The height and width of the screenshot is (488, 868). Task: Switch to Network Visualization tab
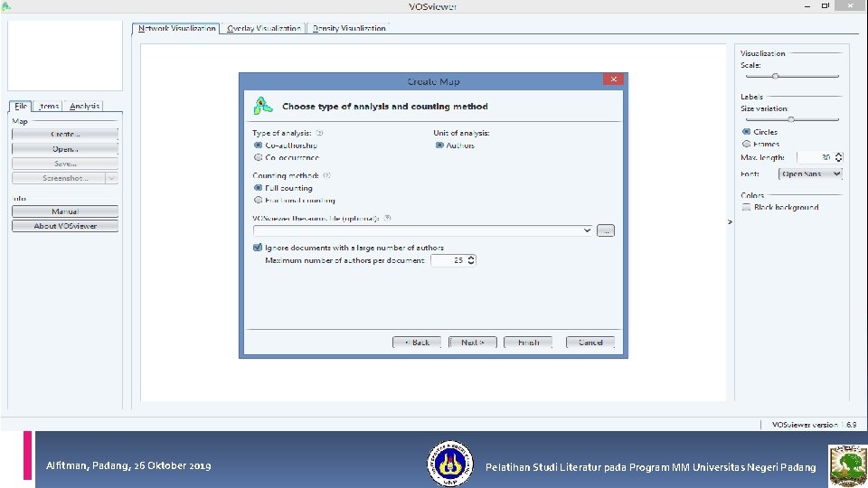coord(176,28)
